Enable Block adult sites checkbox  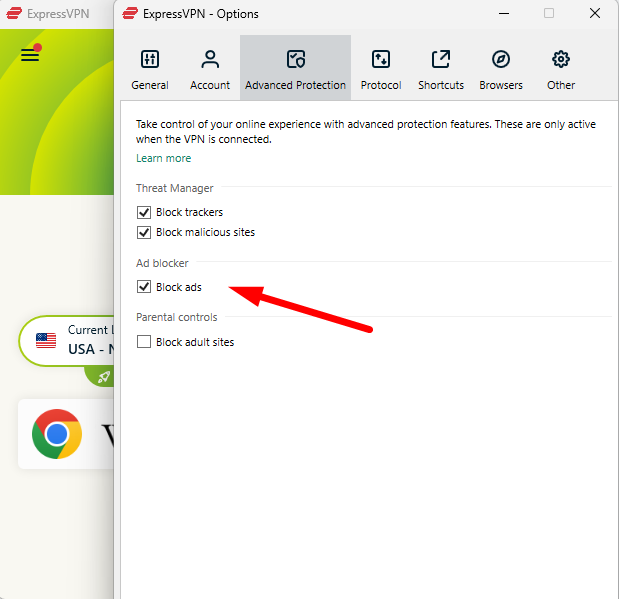[x=144, y=342]
